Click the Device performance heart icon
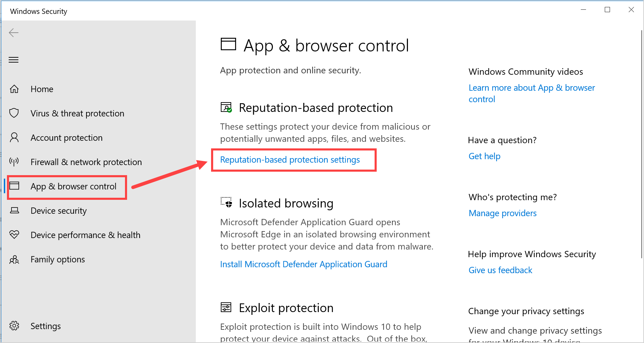 (x=14, y=235)
